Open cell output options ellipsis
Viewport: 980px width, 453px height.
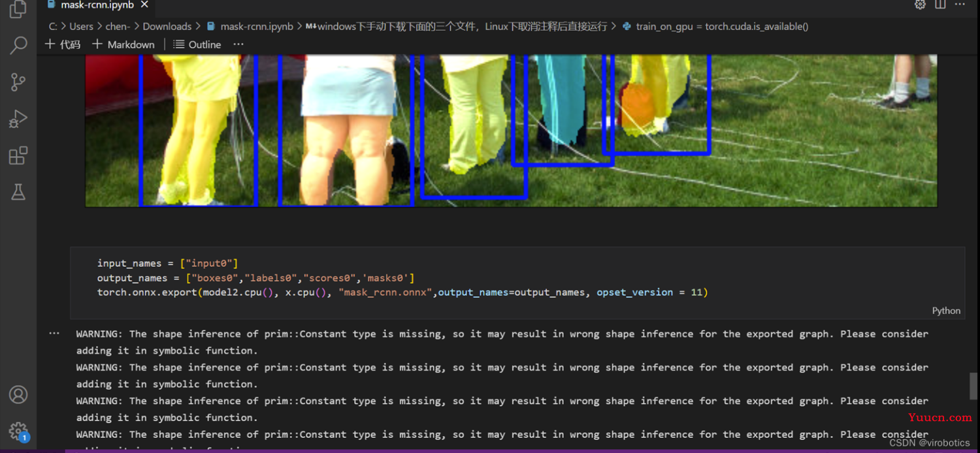coord(54,333)
